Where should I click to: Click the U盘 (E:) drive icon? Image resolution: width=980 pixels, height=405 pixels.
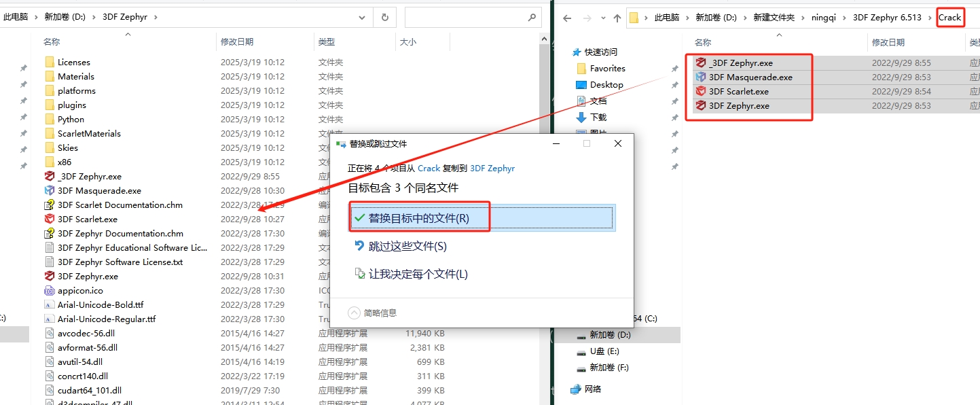coord(581,351)
